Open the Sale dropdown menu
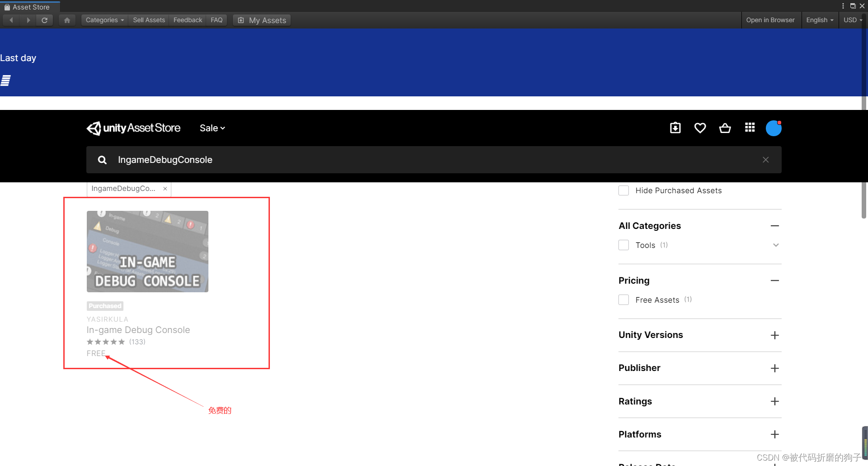This screenshot has height=466, width=868. [x=212, y=128]
